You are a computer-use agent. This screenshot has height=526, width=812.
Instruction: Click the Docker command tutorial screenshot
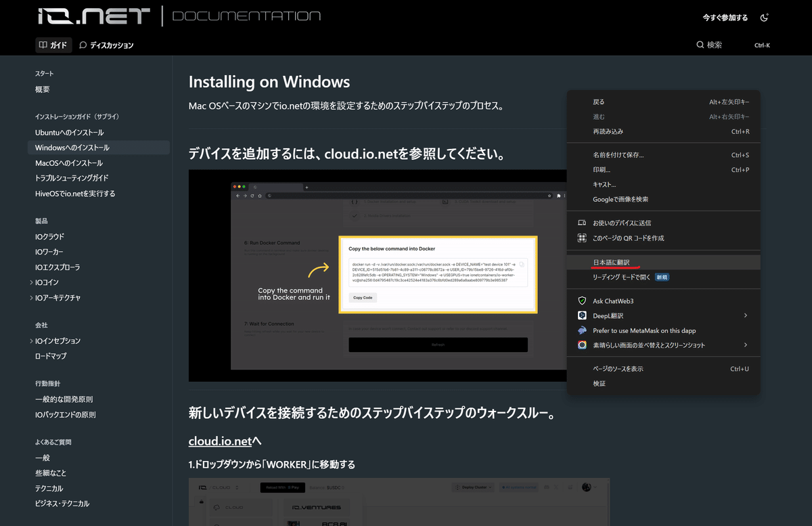pos(378,276)
